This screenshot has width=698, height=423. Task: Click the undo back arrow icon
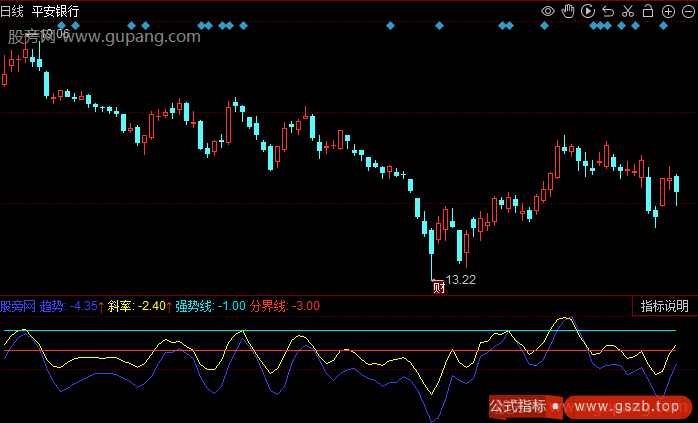tap(607, 11)
